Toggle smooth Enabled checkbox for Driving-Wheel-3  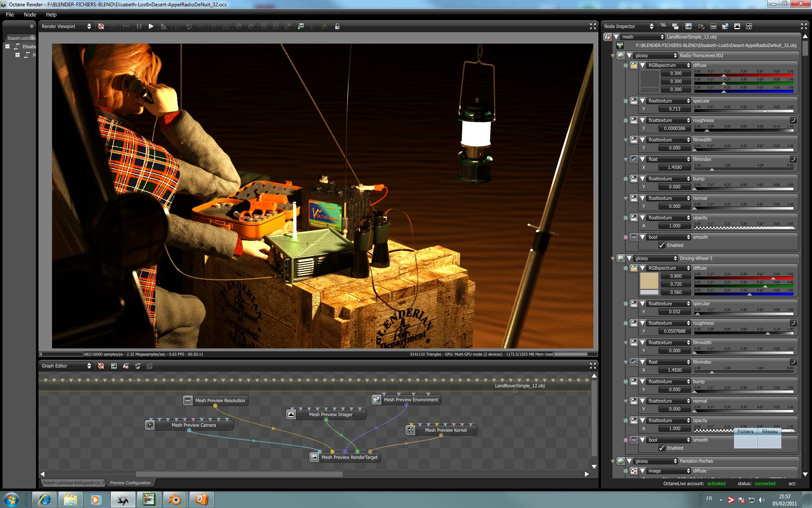(x=662, y=448)
